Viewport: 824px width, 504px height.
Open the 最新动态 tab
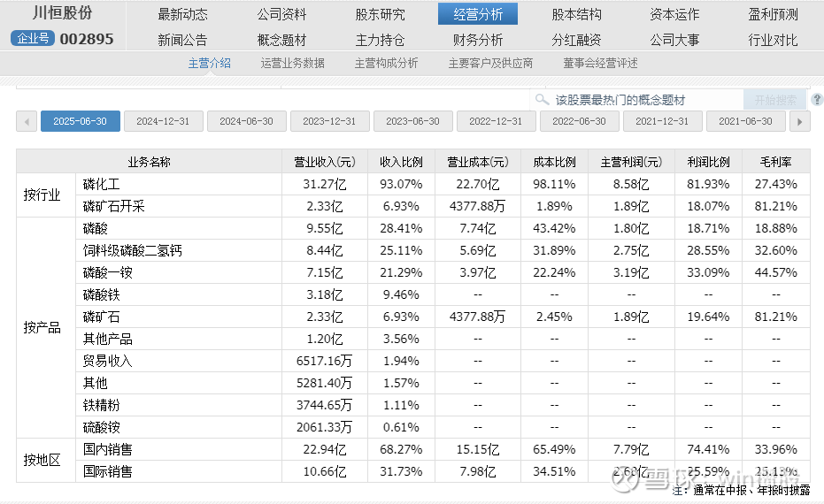coord(182,14)
